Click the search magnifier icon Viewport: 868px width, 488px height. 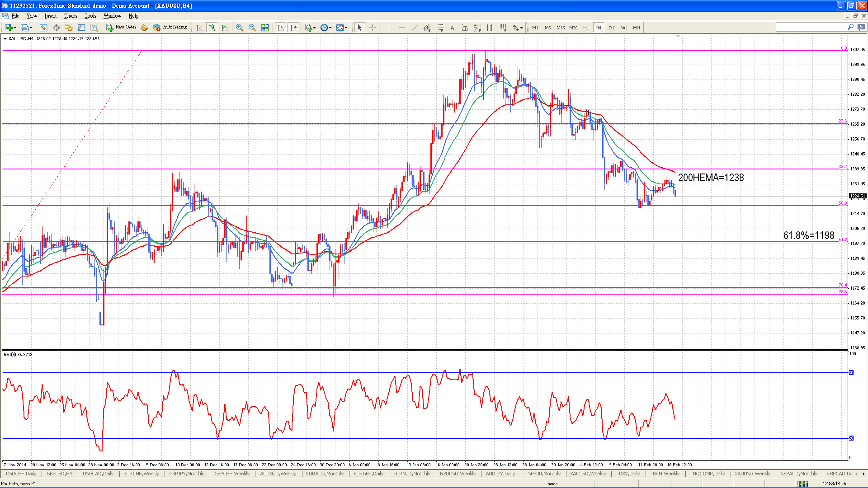(x=850, y=28)
